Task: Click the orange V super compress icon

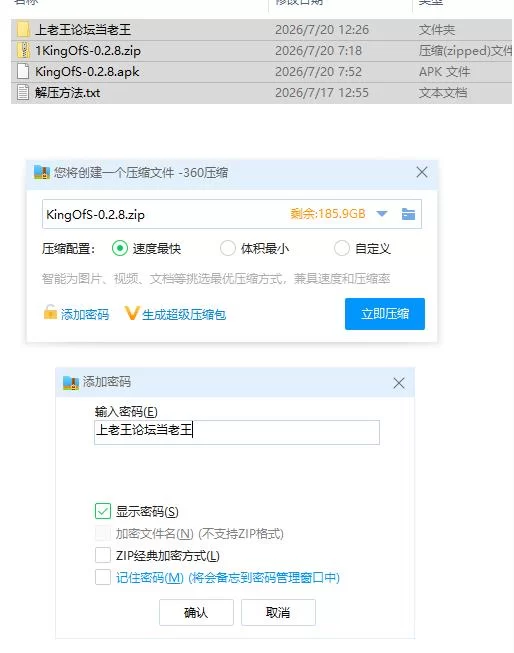Action: click(131, 313)
